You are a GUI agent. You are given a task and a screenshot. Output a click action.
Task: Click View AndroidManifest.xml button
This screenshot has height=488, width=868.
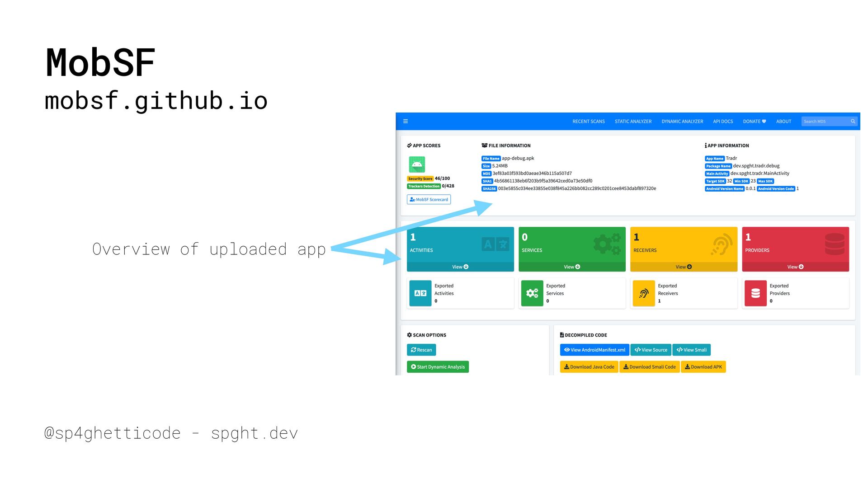point(594,350)
